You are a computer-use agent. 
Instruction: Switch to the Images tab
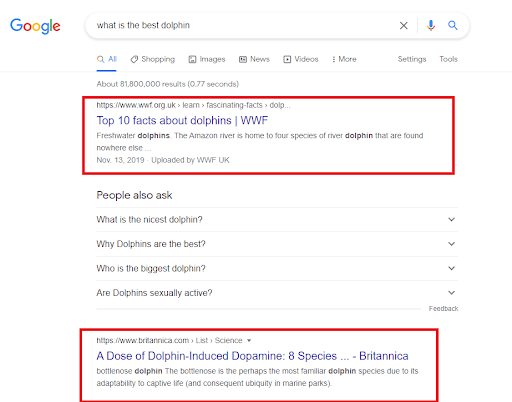(207, 59)
